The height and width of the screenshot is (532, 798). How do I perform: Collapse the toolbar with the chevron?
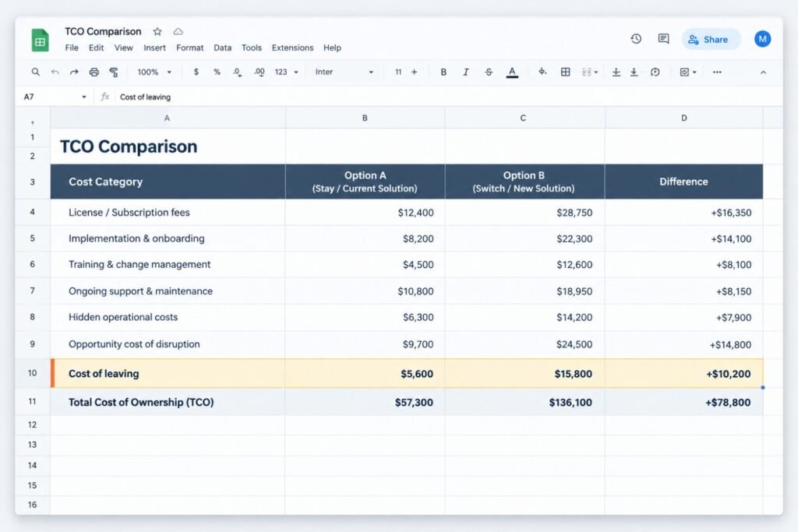763,72
